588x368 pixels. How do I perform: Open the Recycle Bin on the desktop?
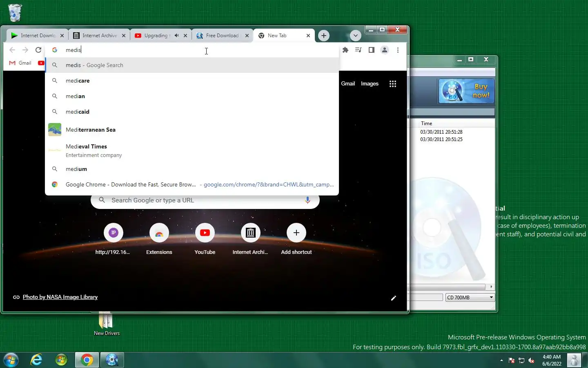pos(15,13)
